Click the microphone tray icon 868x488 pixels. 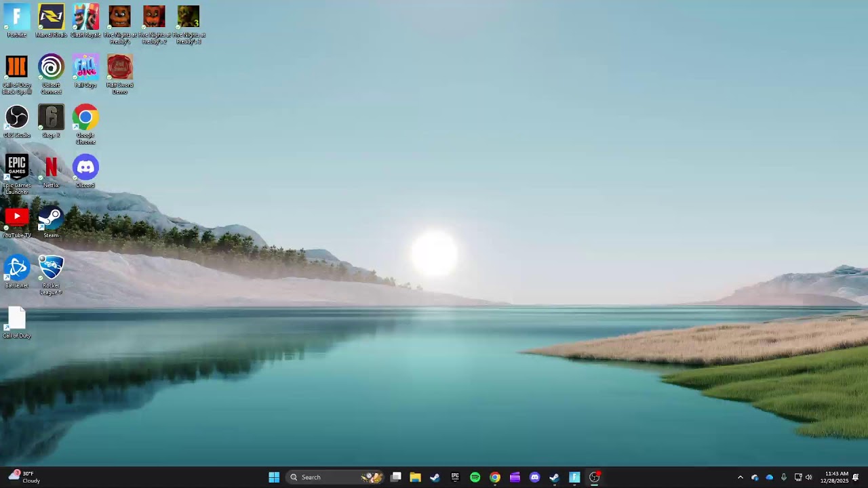click(x=784, y=477)
